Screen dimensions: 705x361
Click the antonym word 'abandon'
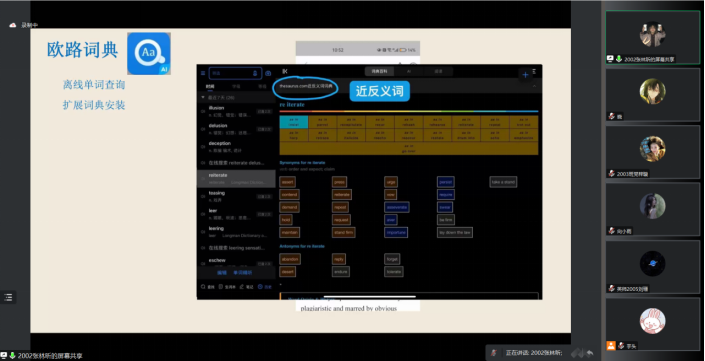pos(290,259)
